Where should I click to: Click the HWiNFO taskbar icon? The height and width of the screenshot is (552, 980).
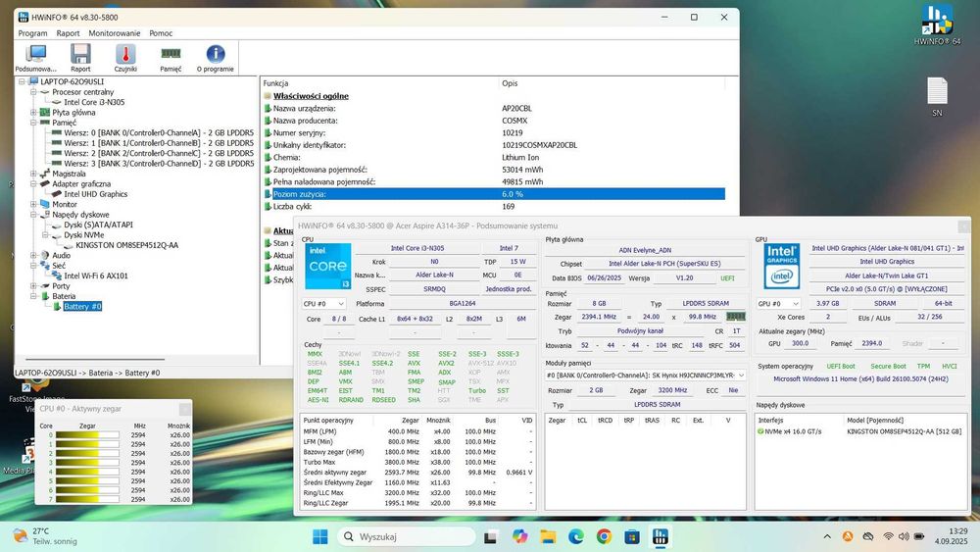pyautogui.click(x=660, y=536)
